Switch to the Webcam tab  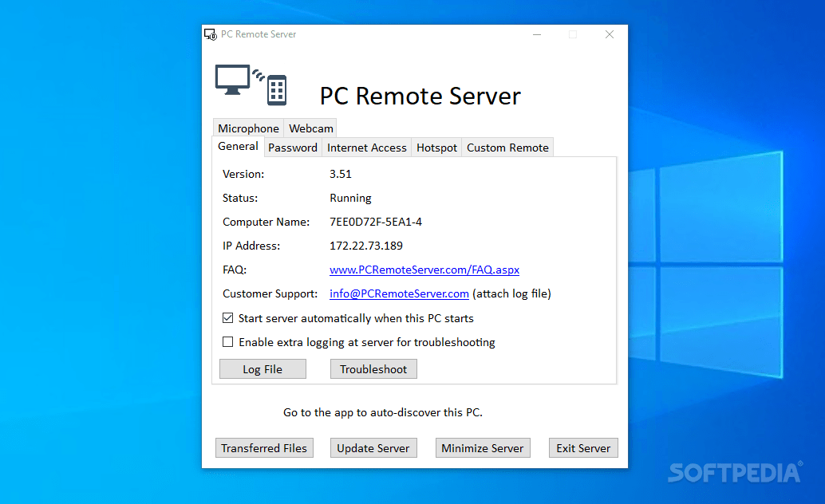pyautogui.click(x=311, y=128)
